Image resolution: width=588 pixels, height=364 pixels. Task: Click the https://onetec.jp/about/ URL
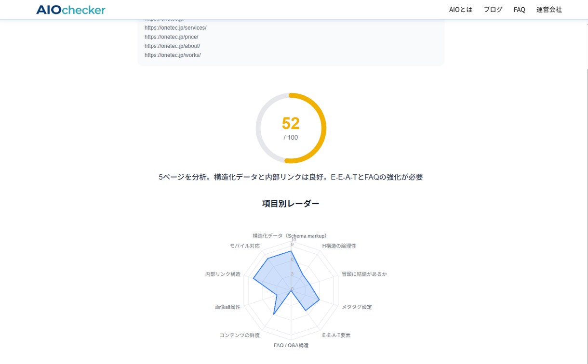pos(172,46)
